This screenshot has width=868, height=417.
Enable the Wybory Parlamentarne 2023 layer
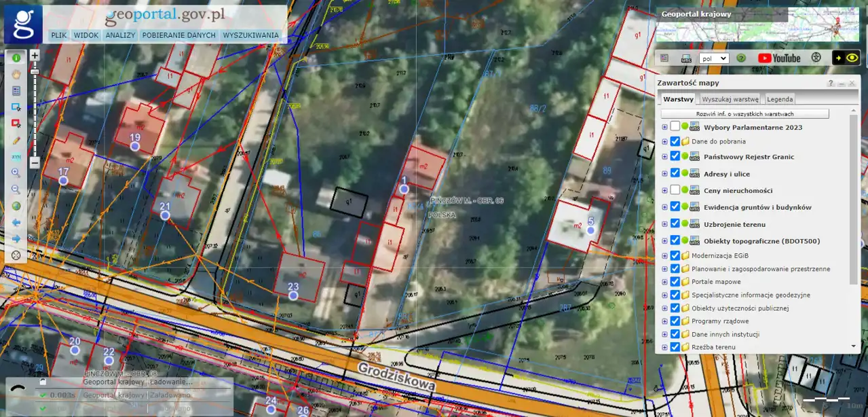pos(675,126)
